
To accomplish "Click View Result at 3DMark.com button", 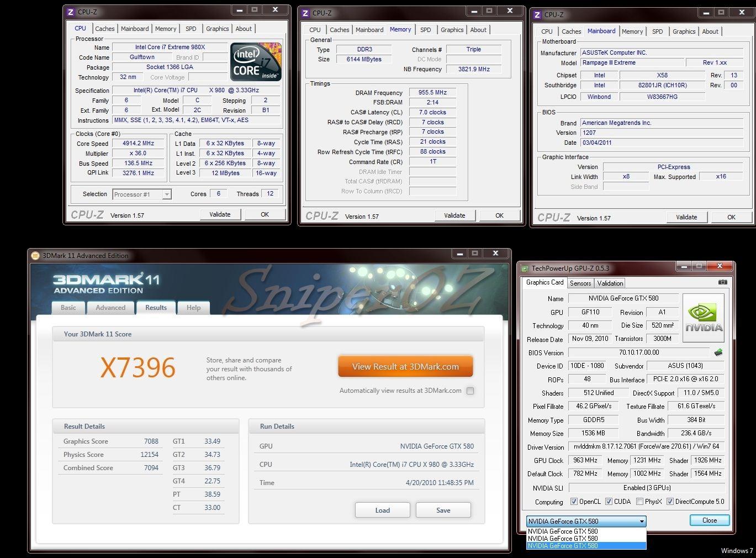I will click(405, 367).
